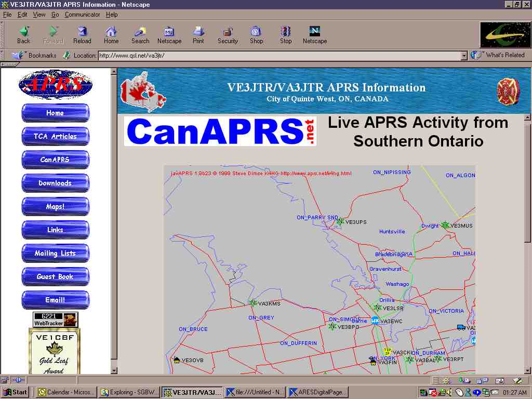Open the View menu
The image size is (532, 399).
pyautogui.click(x=39, y=15)
